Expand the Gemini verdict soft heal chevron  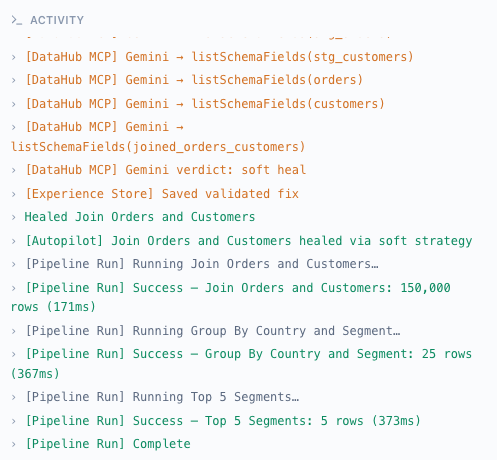[x=14, y=170]
